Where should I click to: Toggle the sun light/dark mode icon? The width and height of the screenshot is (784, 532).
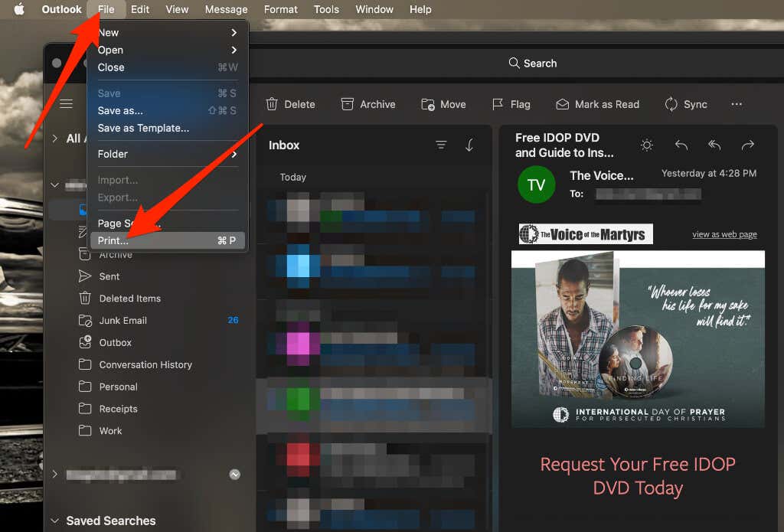(x=647, y=145)
